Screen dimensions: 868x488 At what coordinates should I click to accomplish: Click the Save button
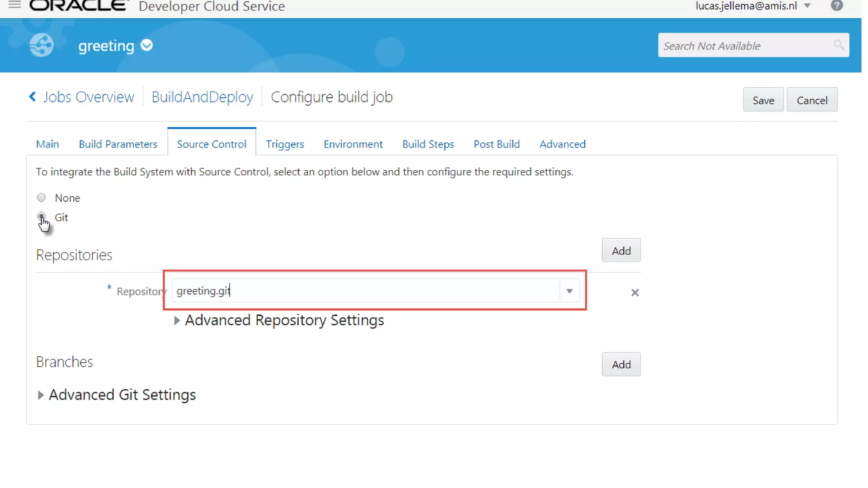pyautogui.click(x=763, y=100)
